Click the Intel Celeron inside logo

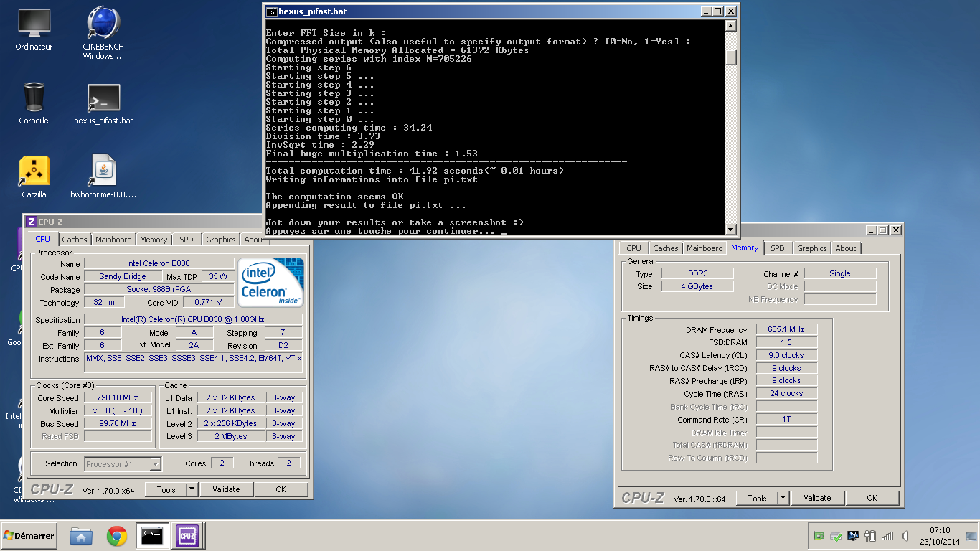(x=270, y=283)
